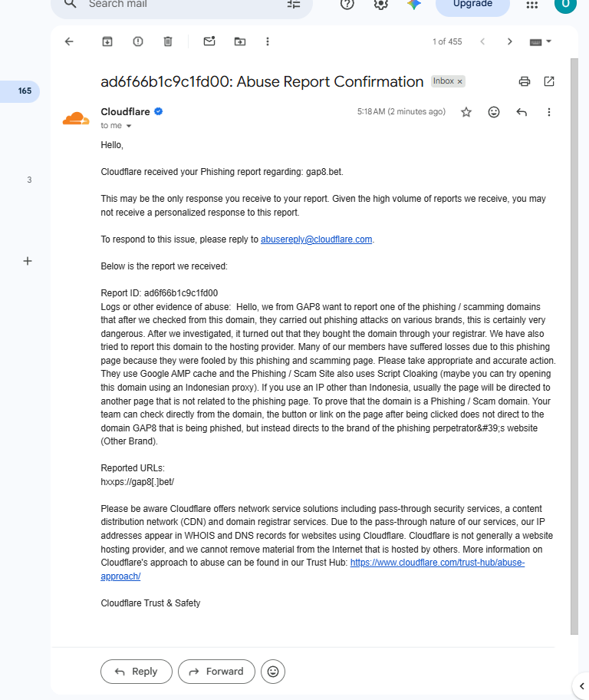Click the 5:18 AM timestamp
Viewport: 589px width, 700px height.
401,111
